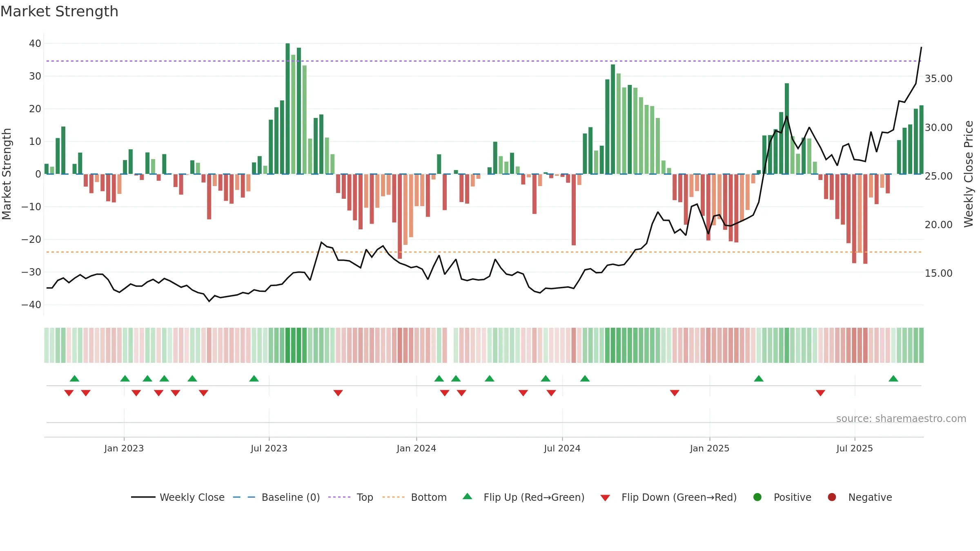Click the Jan 2025 x-axis label
The width and height of the screenshot is (980, 551).
point(710,449)
